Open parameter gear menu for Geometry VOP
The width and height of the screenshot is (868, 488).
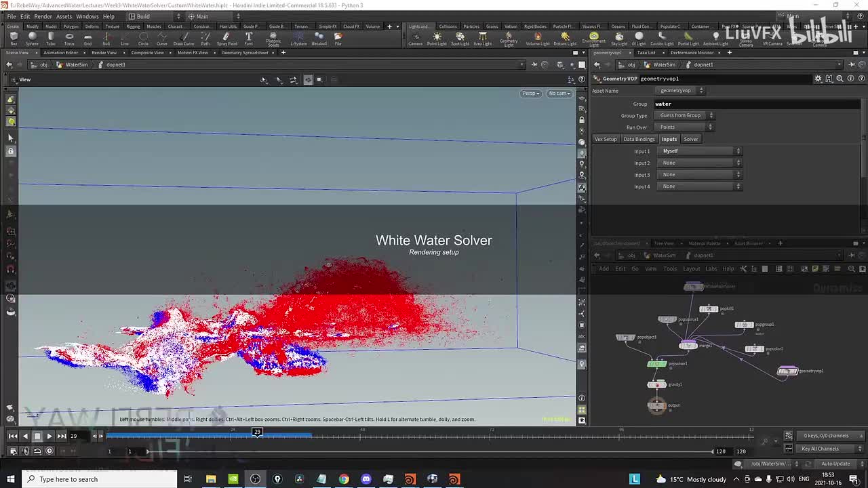(818, 79)
